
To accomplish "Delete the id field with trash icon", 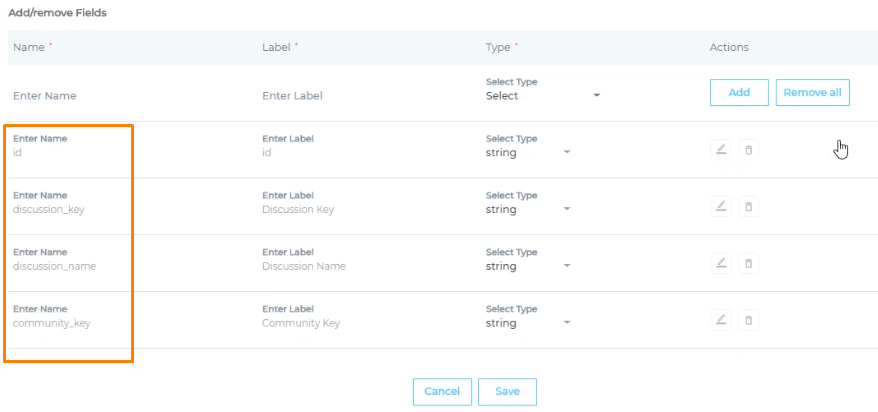I will point(748,149).
